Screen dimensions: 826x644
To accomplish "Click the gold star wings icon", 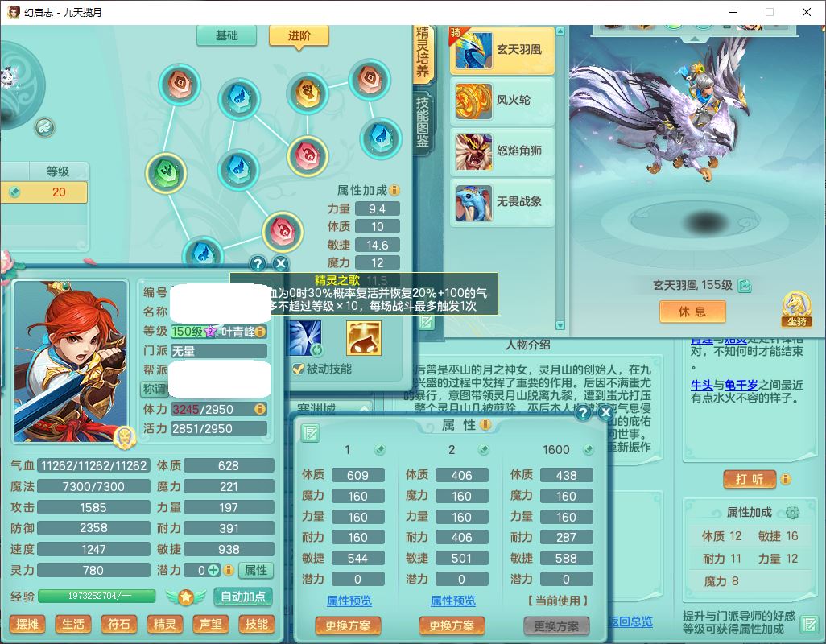I will click(185, 597).
